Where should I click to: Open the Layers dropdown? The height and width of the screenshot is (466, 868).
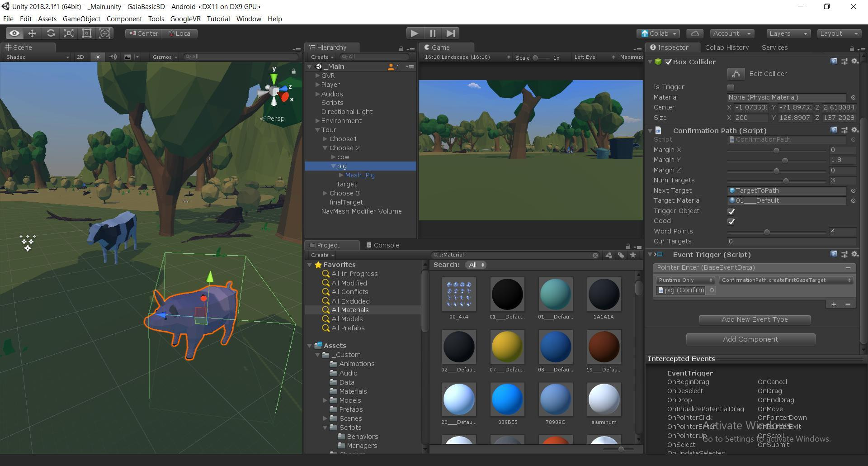pyautogui.click(x=788, y=33)
